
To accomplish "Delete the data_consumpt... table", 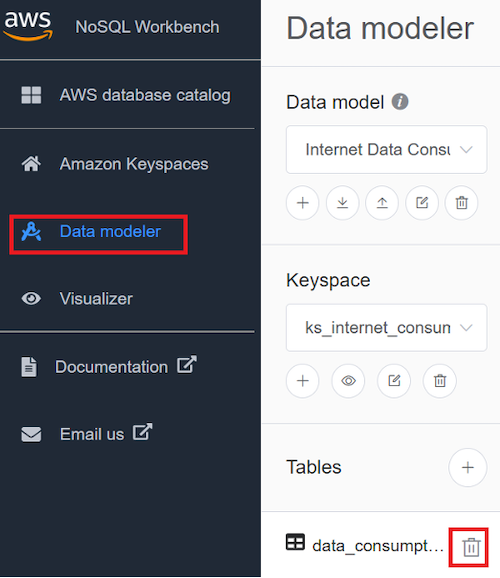I will (x=471, y=547).
